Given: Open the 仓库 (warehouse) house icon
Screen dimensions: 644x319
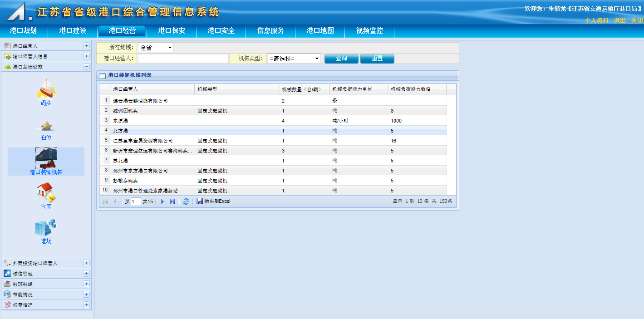Looking at the screenshot, I should [x=46, y=192].
